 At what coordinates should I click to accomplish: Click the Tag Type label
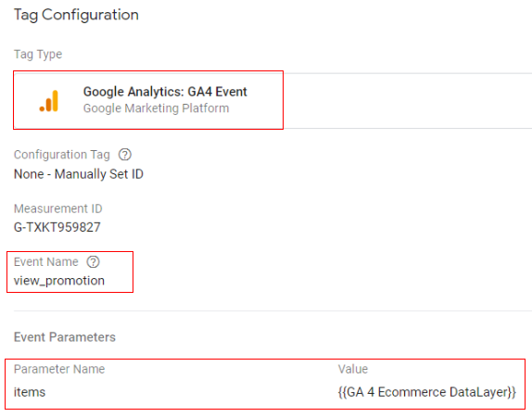coord(38,55)
